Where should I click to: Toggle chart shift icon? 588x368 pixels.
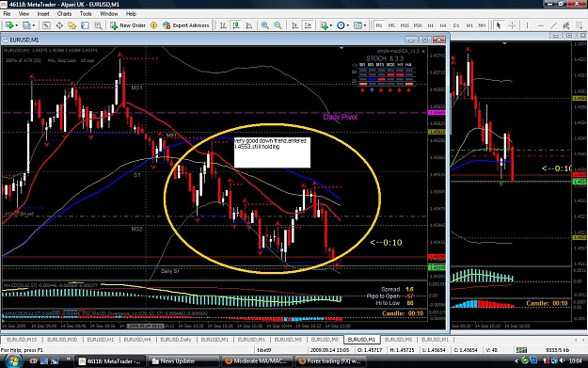[308, 25]
